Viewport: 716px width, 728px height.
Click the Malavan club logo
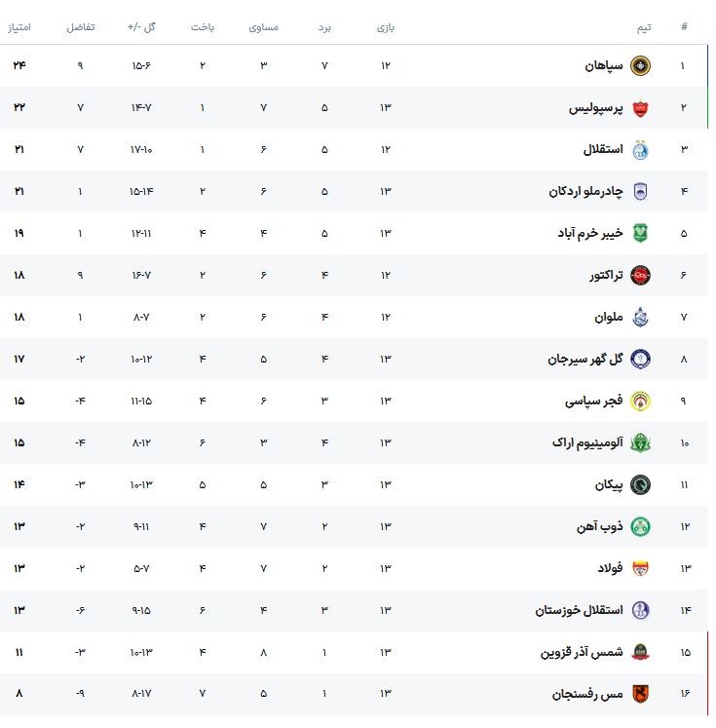pos(640,318)
